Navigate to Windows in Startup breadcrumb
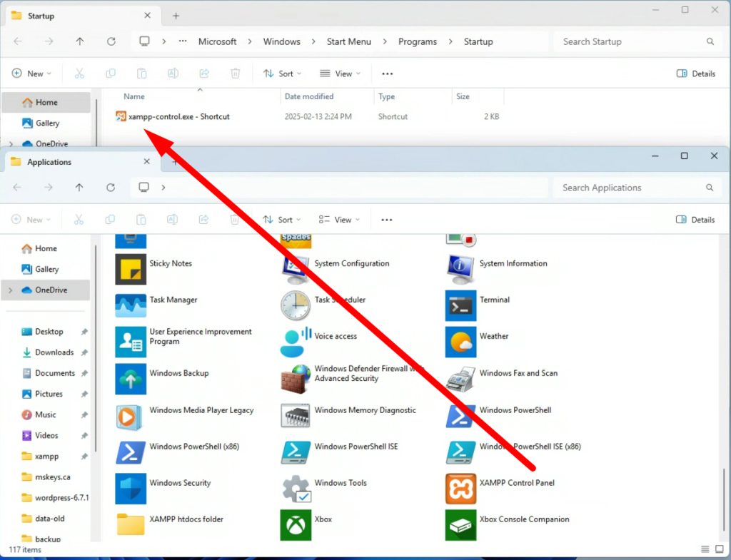This screenshot has height=560, width=731. tap(281, 41)
